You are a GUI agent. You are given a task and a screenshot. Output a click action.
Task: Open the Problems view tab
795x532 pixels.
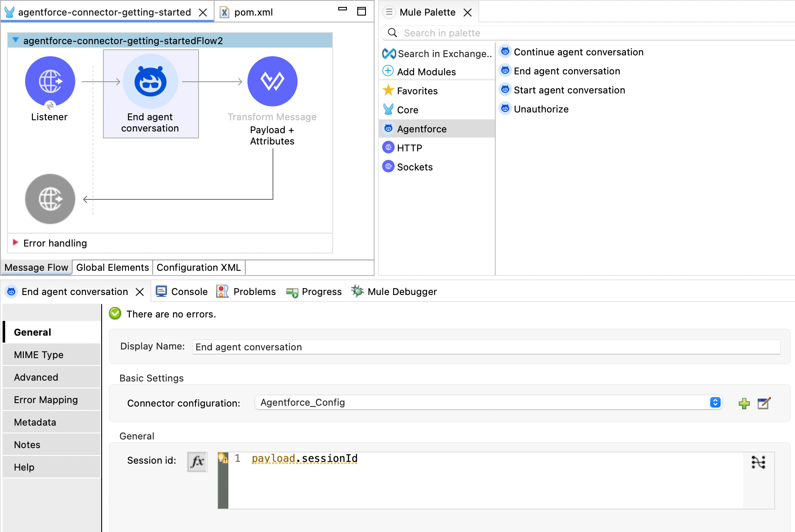[x=246, y=292]
